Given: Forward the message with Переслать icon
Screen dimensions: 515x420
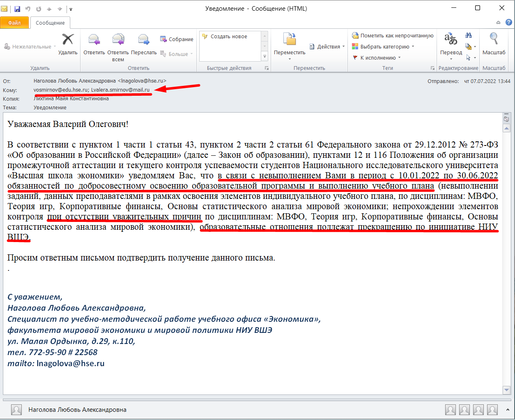Looking at the screenshot, I should coord(144,44).
